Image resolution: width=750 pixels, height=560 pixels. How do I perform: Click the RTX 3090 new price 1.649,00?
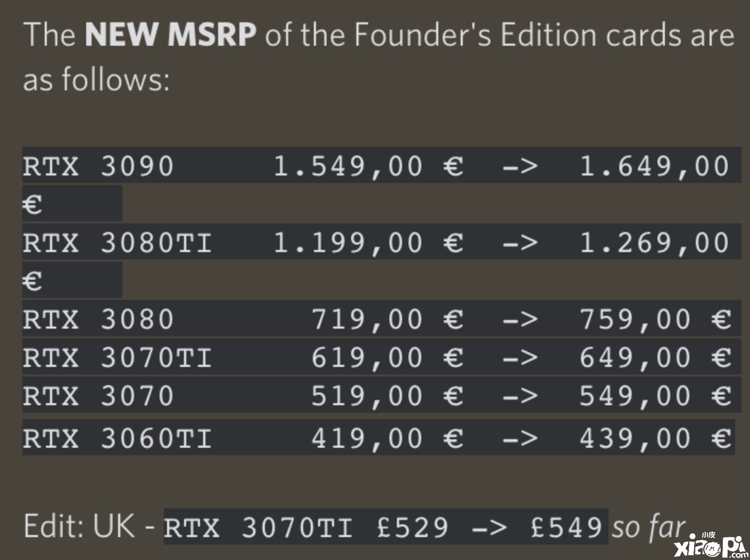click(654, 166)
